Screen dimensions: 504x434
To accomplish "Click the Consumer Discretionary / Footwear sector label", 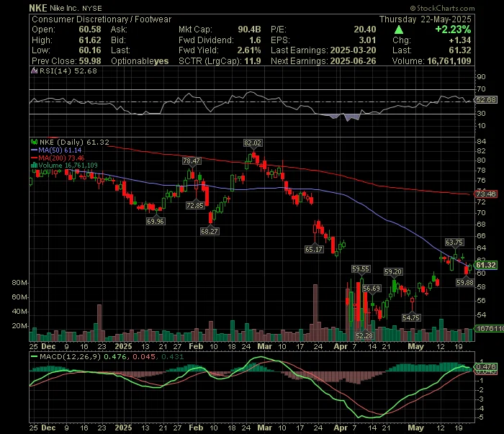I will click(x=102, y=19).
